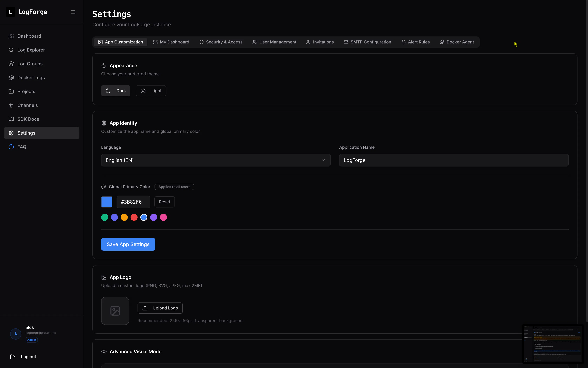The height and width of the screenshot is (368, 588).
Task: Select the Light theme option
Action: pyautogui.click(x=151, y=91)
